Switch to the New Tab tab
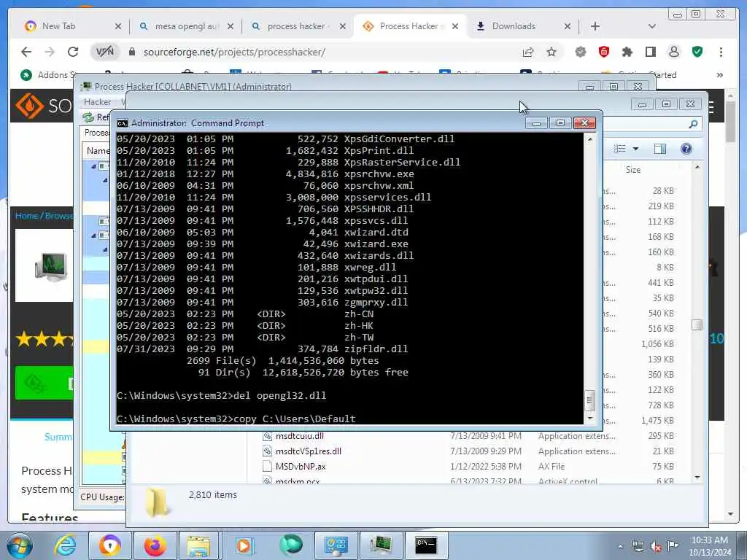This screenshot has width=747, height=560. (x=72, y=26)
